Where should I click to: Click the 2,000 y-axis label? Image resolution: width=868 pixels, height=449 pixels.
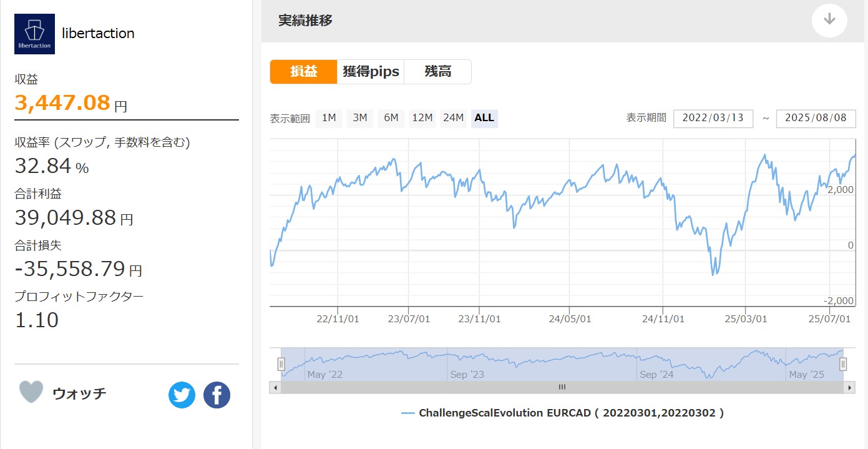[x=841, y=190]
